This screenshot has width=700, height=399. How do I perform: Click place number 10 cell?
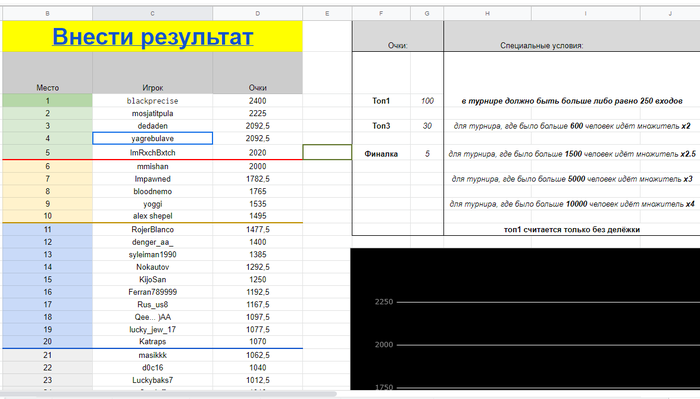(47, 216)
